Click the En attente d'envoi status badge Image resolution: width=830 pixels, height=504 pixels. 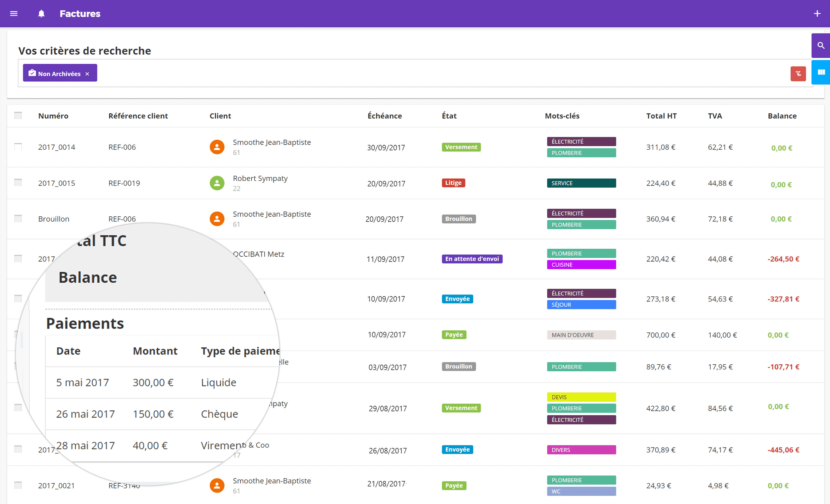472,259
